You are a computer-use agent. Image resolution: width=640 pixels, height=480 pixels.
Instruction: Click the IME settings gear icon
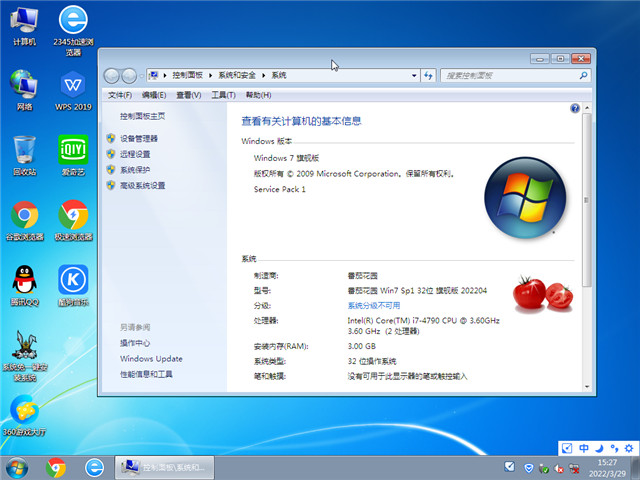(x=629, y=448)
